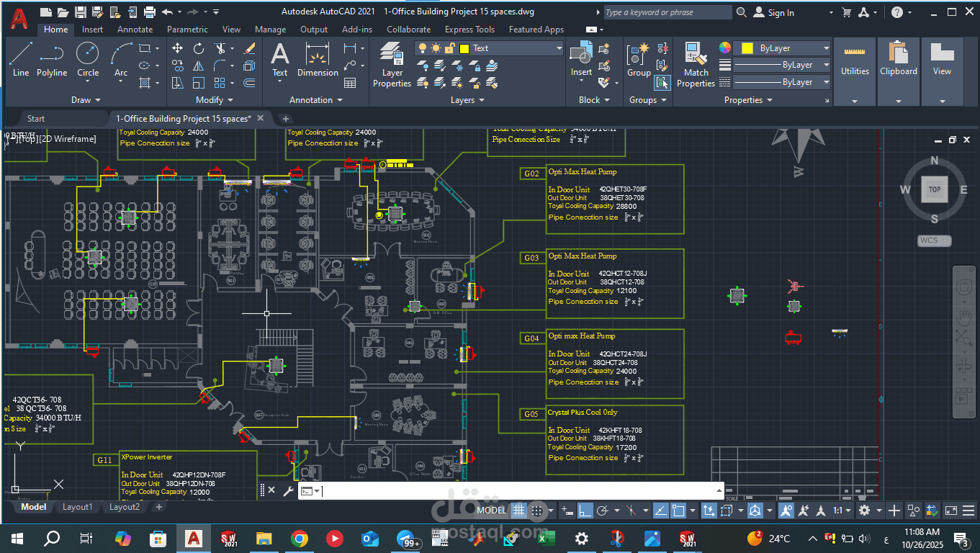Open the object color ByLayer dropdown
Viewport: 980px width, 553px height.
[x=782, y=48]
